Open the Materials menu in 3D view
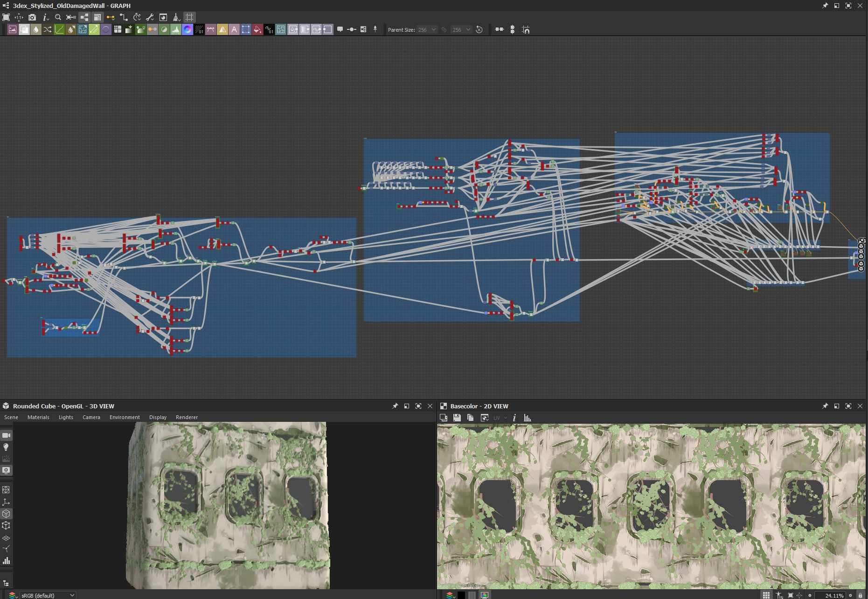 click(38, 417)
